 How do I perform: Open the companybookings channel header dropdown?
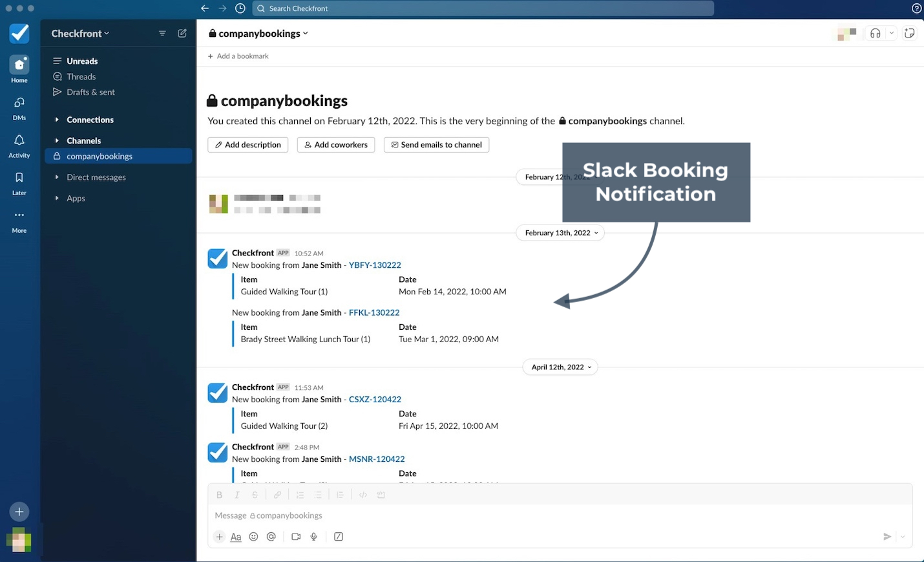click(x=258, y=34)
